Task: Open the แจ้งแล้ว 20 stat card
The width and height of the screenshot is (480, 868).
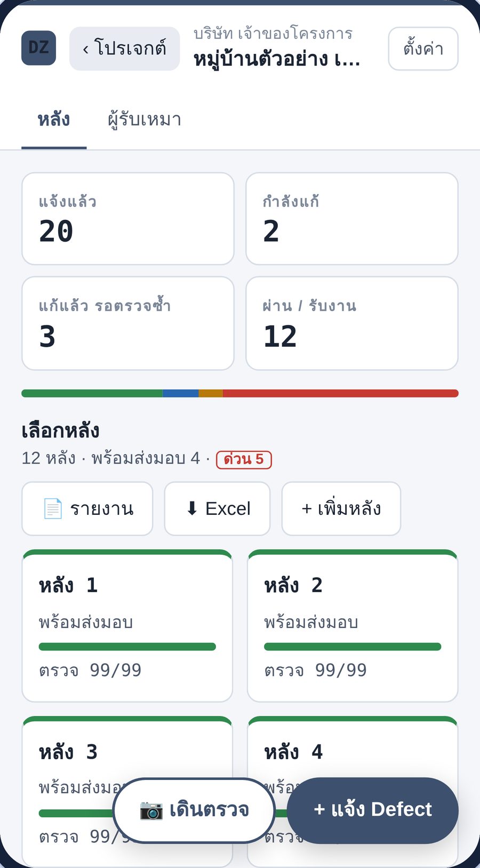Action: pyautogui.click(x=128, y=219)
